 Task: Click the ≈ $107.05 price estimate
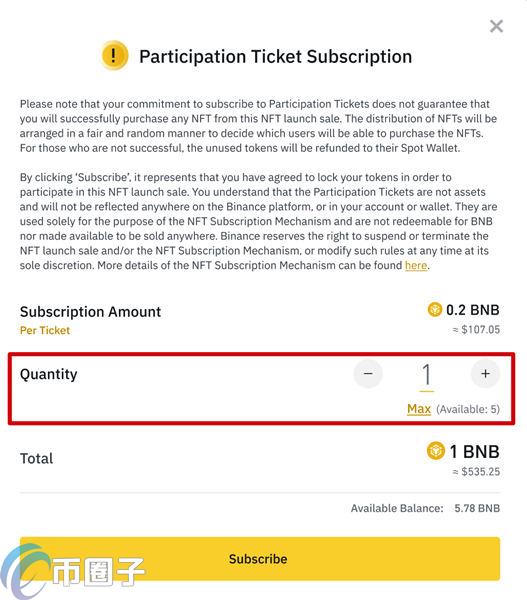click(x=476, y=329)
